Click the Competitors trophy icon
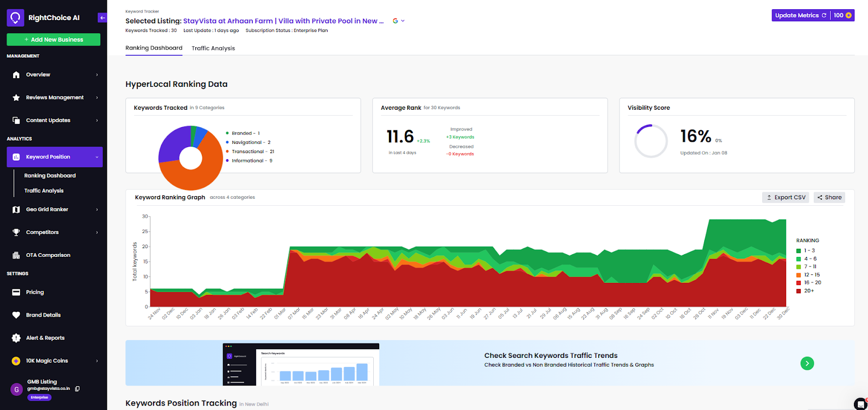This screenshot has height=410, width=868. (16, 232)
